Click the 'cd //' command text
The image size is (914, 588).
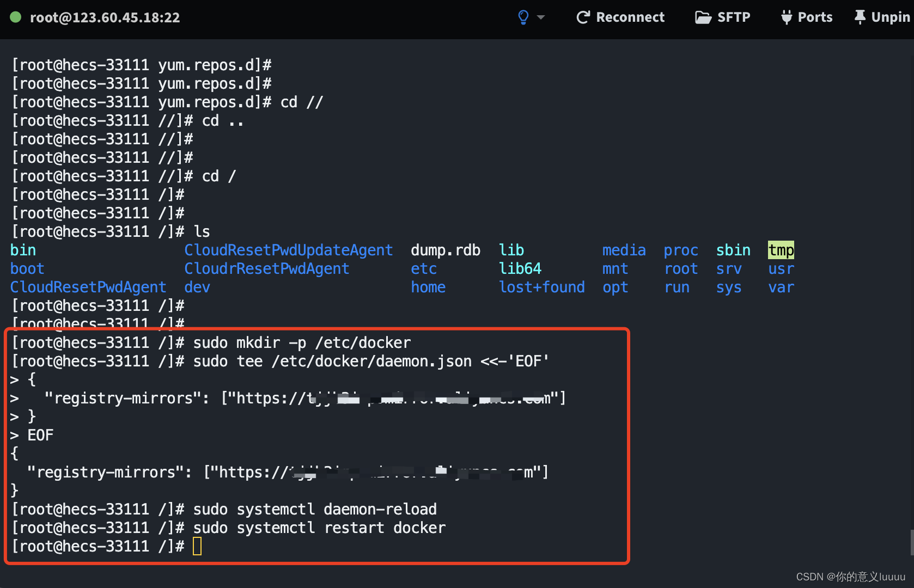tap(302, 102)
